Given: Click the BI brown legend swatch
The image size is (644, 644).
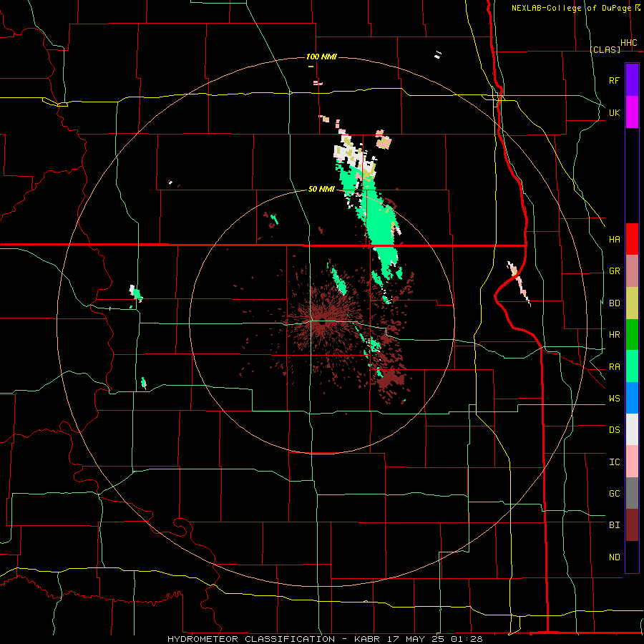Looking at the screenshot, I should [x=632, y=525].
